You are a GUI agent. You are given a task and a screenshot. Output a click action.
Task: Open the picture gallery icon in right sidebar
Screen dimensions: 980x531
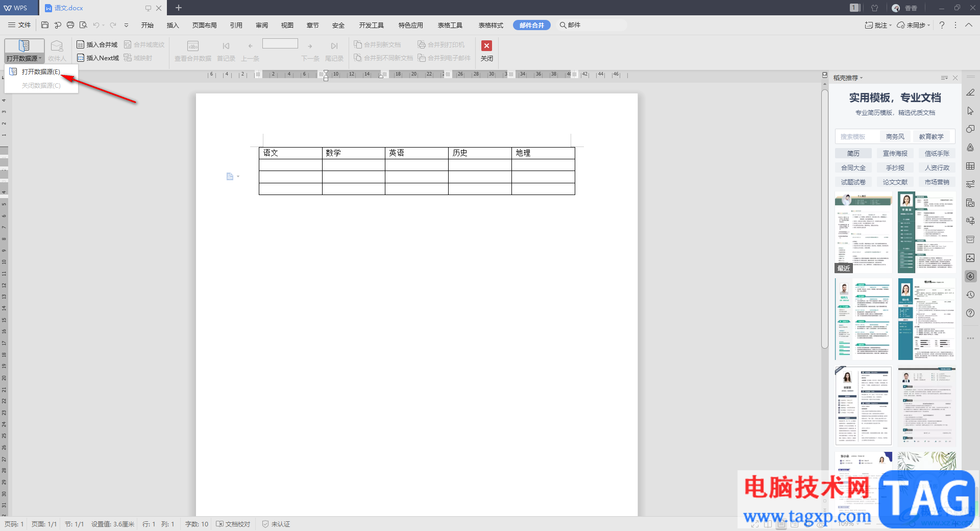point(970,203)
